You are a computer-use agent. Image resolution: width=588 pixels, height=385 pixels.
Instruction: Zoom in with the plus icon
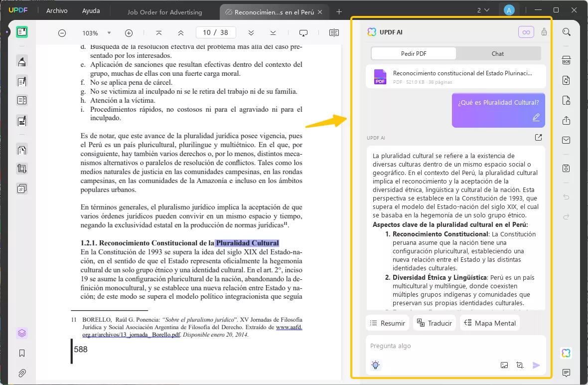click(129, 33)
